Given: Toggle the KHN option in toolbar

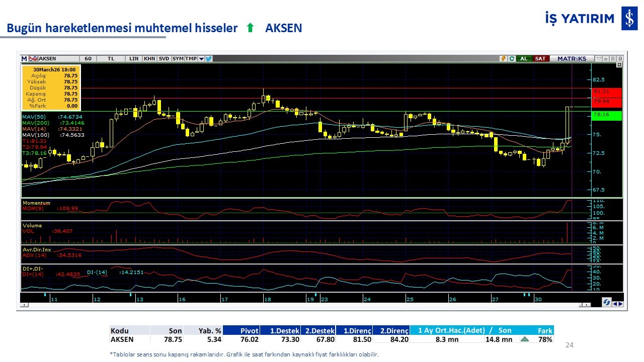Looking at the screenshot, I should coord(149,59).
